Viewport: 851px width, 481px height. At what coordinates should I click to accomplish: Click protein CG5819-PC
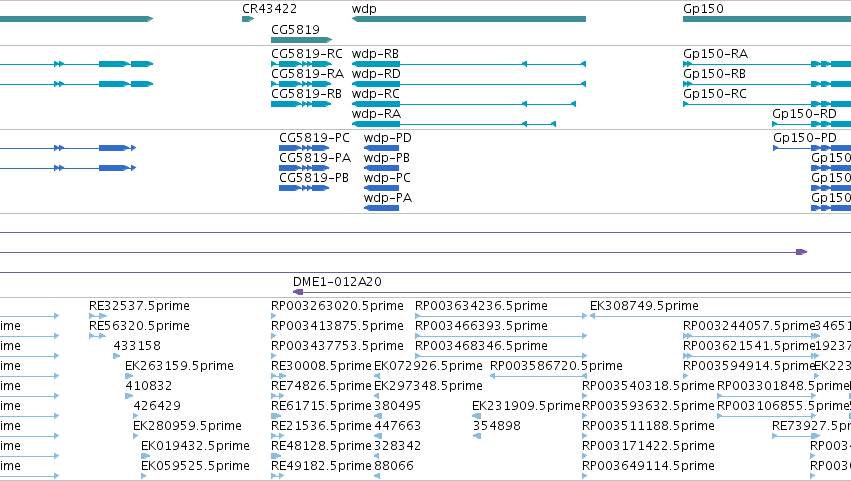click(304, 148)
